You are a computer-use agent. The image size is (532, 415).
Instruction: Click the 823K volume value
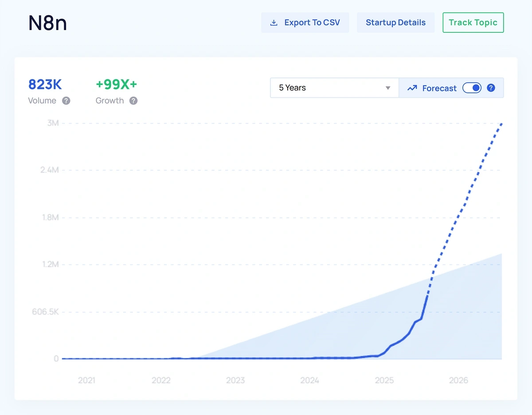[x=45, y=84]
